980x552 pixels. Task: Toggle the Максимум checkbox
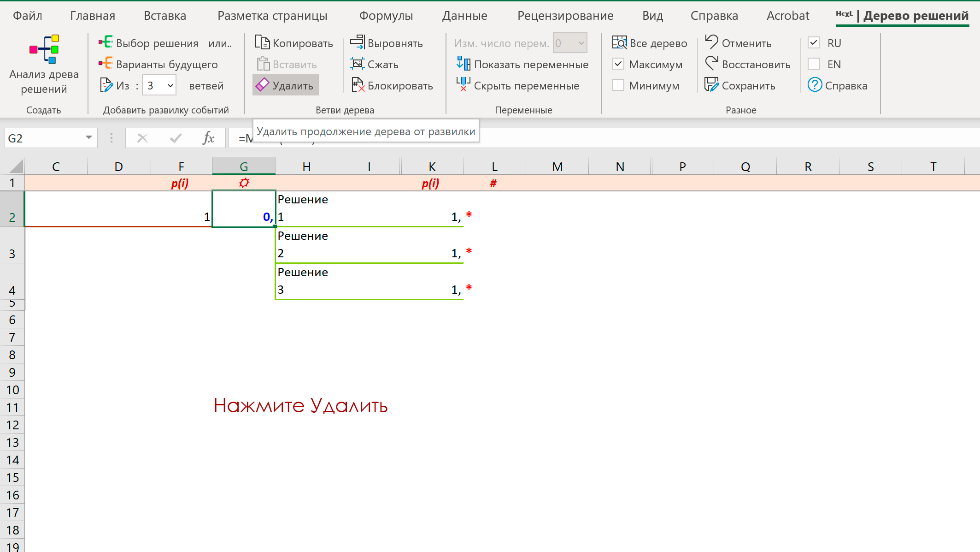[x=618, y=64]
